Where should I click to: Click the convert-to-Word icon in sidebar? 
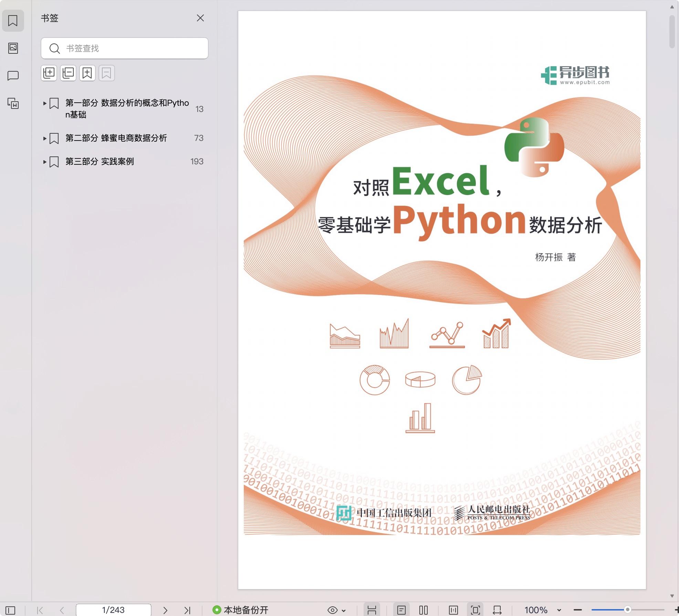(13, 103)
